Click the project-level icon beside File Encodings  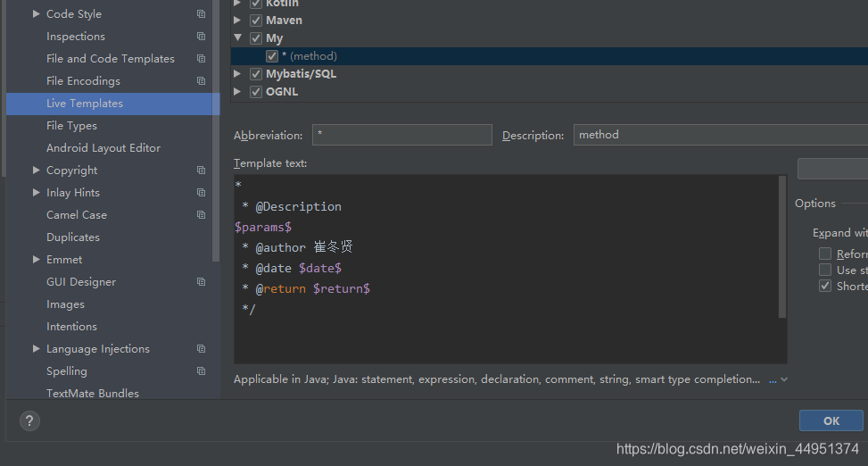click(x=201, y=81)
